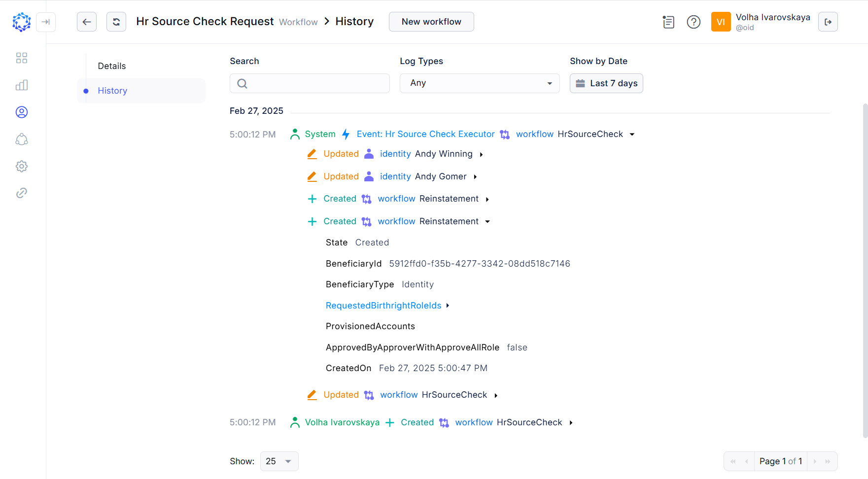Open the dashboard grid icon in sidebar
Image resolution: width=868 pixels, height=479 pixels.
pos(22,58)
